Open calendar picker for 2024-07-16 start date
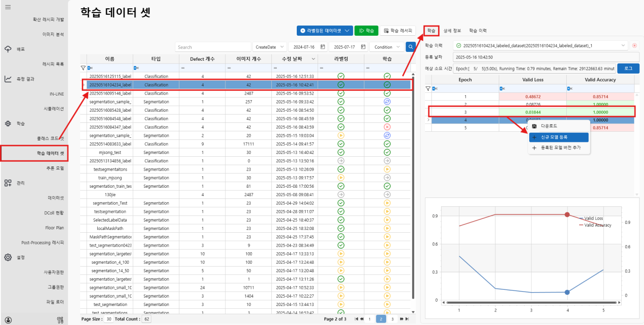This screenshot has width=644, height=325. click(x=323, y=47)
